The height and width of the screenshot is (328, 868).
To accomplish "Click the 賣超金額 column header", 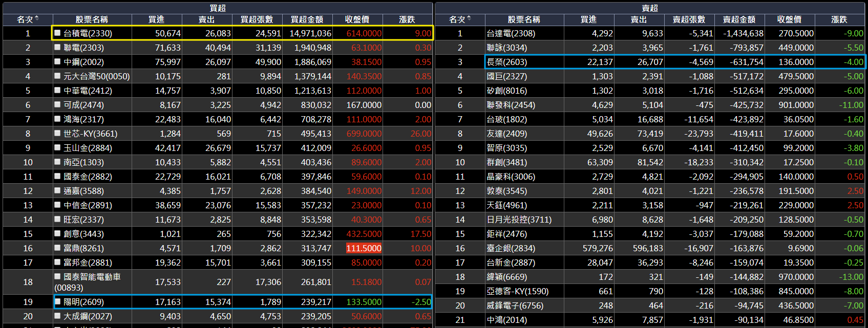I will point(739,19).
